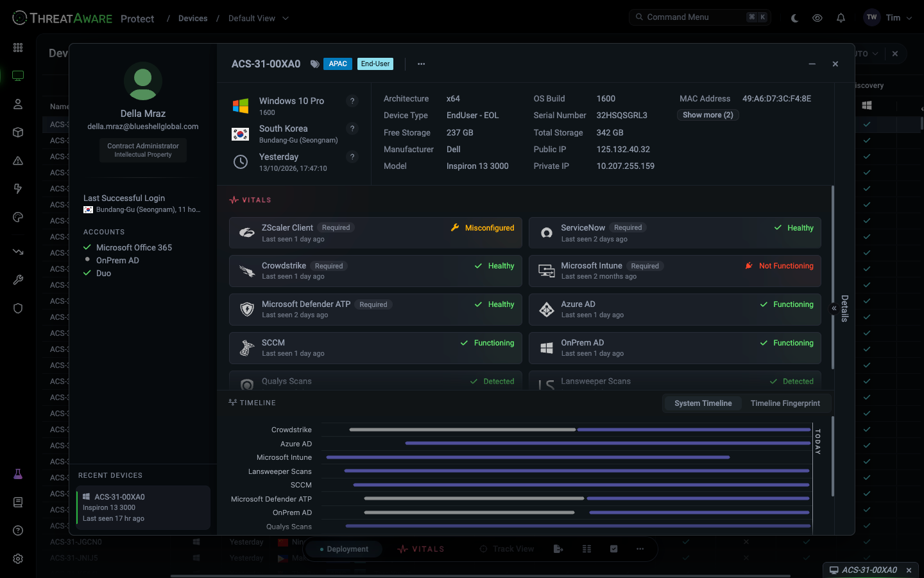The height and width of the screenshot is (578, 924).
Task: Toggle the checkbox icon in the bottom toolbar
Action: click(614, 549)
